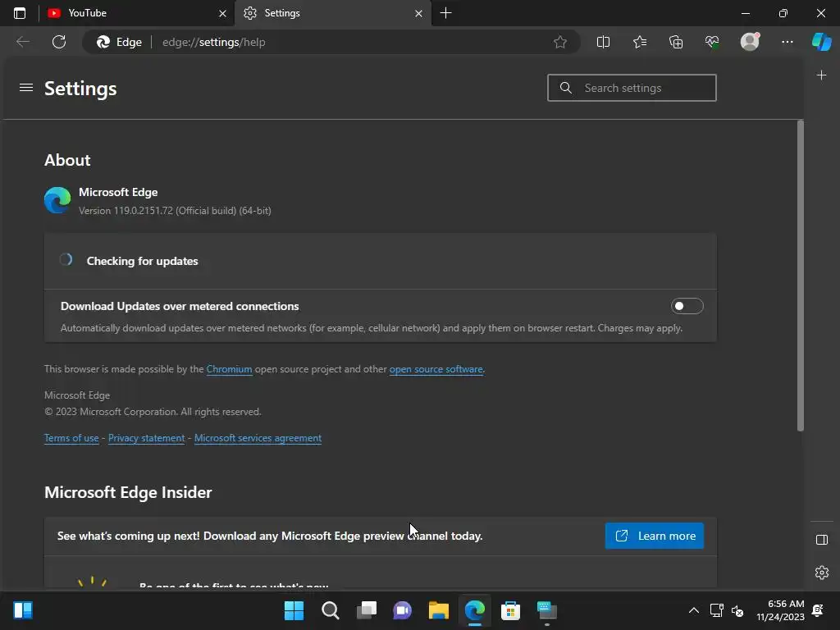Open Copilot sidebar
The image size is (840, 630).
[x=822, y=42]
